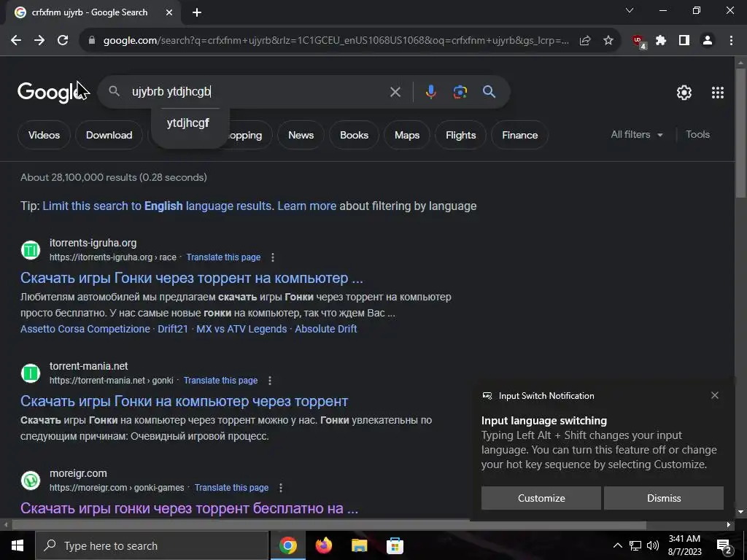747x560 pixels.
Task: Translate the itorrents-igruha.org page
Action: 223,257
